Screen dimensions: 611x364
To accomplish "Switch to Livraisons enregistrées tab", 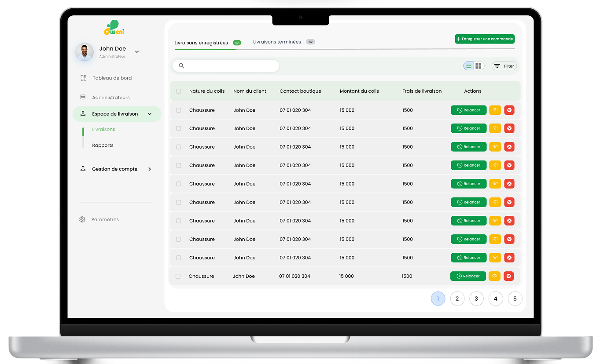I will 201,43.
